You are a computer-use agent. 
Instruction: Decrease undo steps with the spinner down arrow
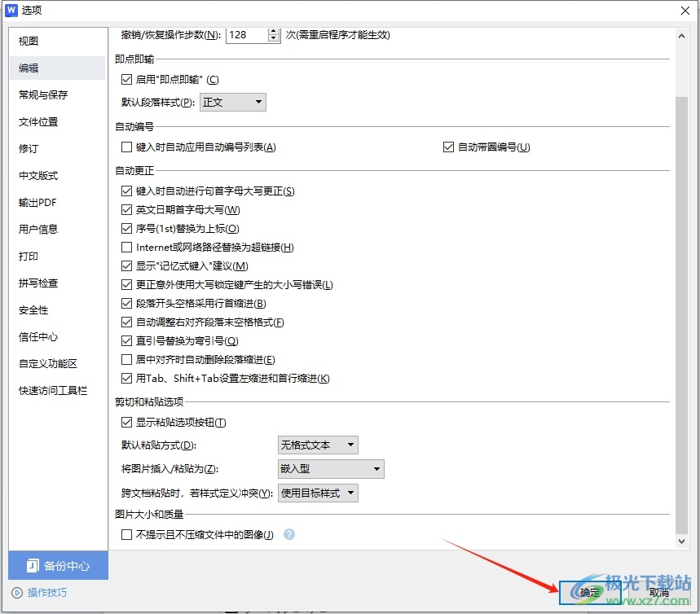click(273, 38)
